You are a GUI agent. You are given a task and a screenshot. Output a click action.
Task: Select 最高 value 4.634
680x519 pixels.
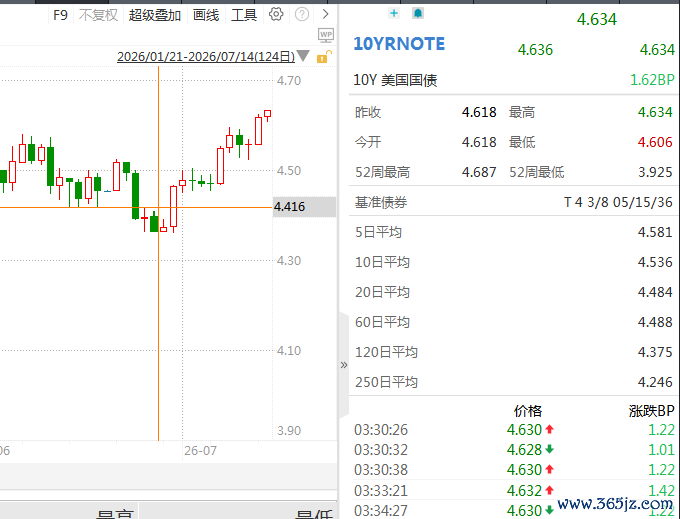click(655, 112)
